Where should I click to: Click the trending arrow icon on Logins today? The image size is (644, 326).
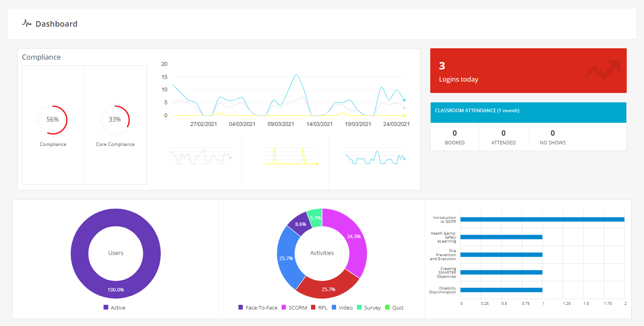pos(602,70)
